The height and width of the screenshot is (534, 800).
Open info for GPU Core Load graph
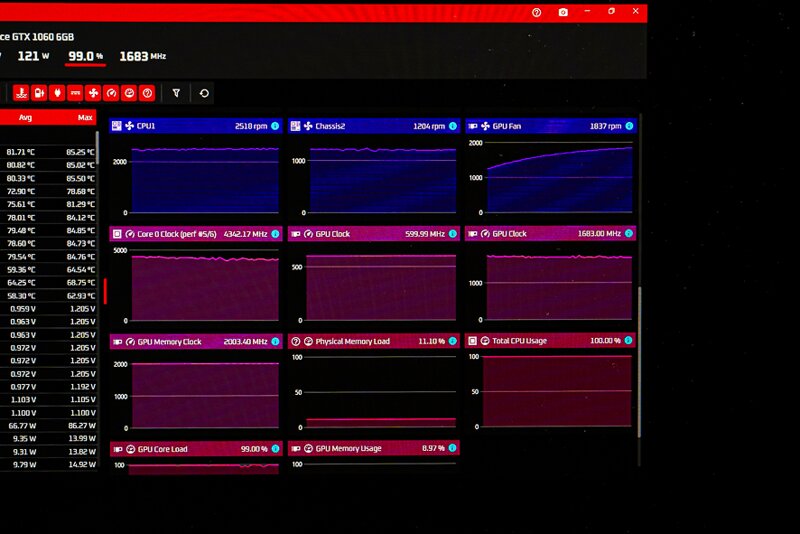click(x=275, y=449)
